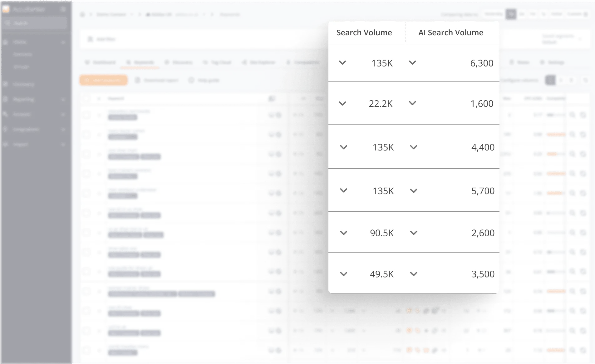Click the Search field in the sidebar
The width and height of the screenshot is (595, 364).
[x=34, y=23]
